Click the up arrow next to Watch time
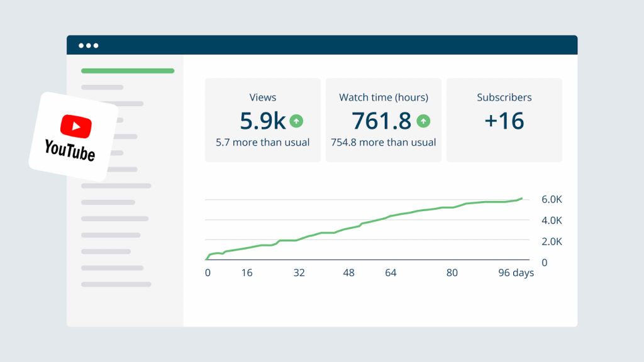Image resolution: width=644 pixels, height=362 pixels. point(425,121)
